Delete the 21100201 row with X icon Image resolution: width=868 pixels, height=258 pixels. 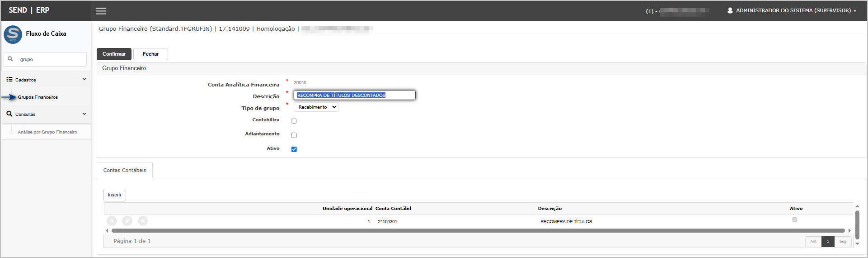click(143, 221)
